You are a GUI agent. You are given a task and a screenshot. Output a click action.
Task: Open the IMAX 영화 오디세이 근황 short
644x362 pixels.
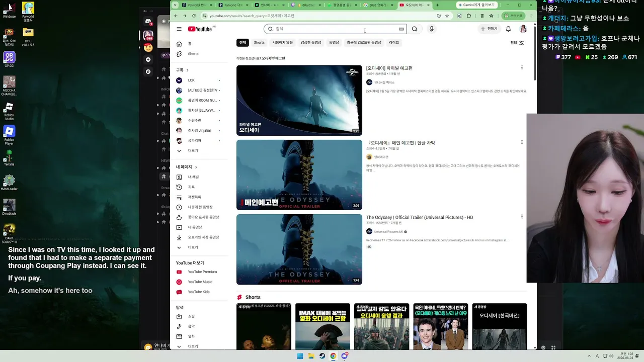coord(323,326)
